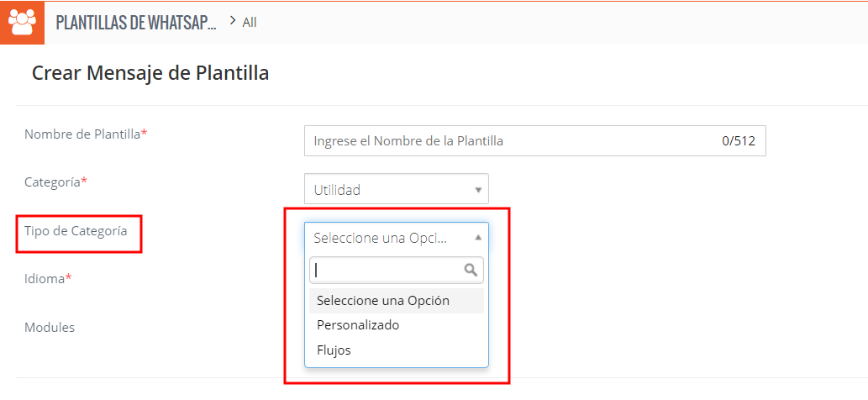Choose the highlighted Seleccione una Opción list entry
This screenshot has width=868, height=400.
[383, 301]
